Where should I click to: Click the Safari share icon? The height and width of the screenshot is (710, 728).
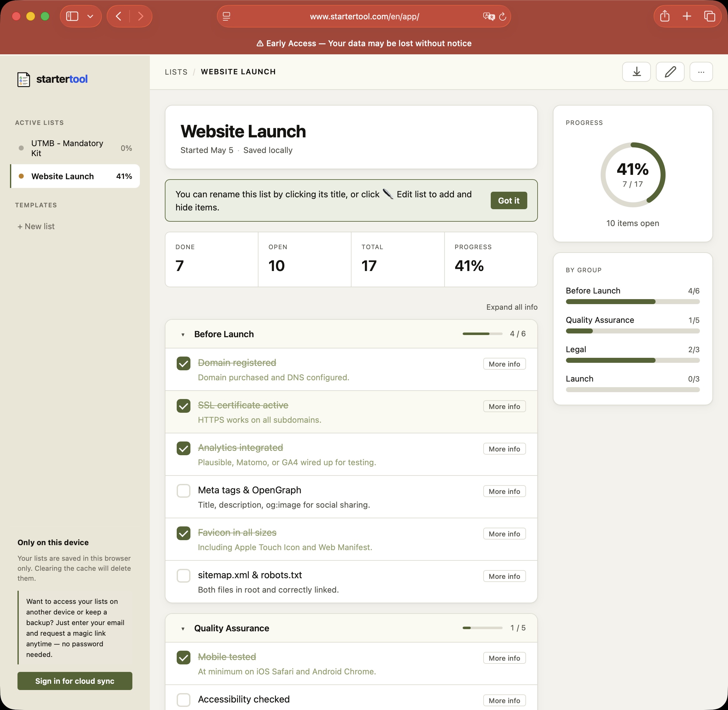(x=665, y=16)
